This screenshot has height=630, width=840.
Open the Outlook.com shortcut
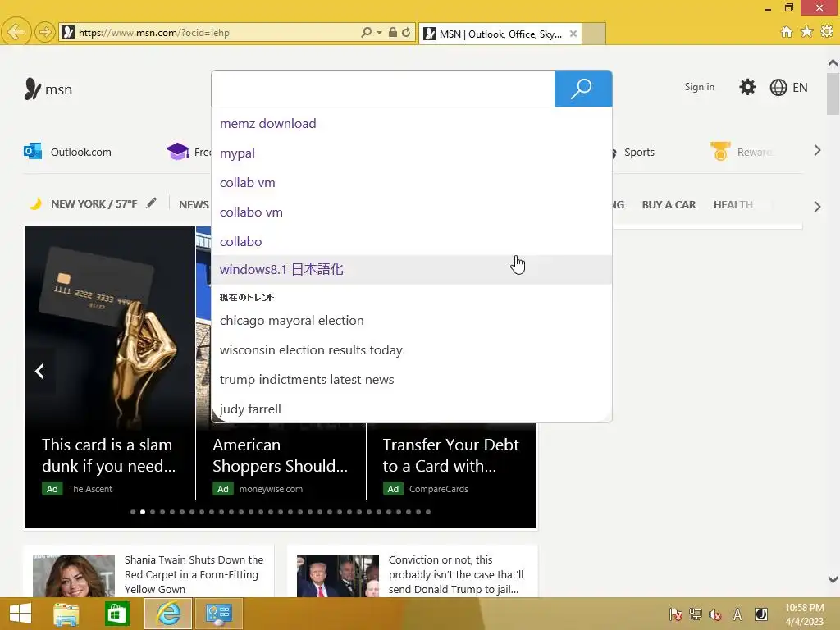point(67,152)
